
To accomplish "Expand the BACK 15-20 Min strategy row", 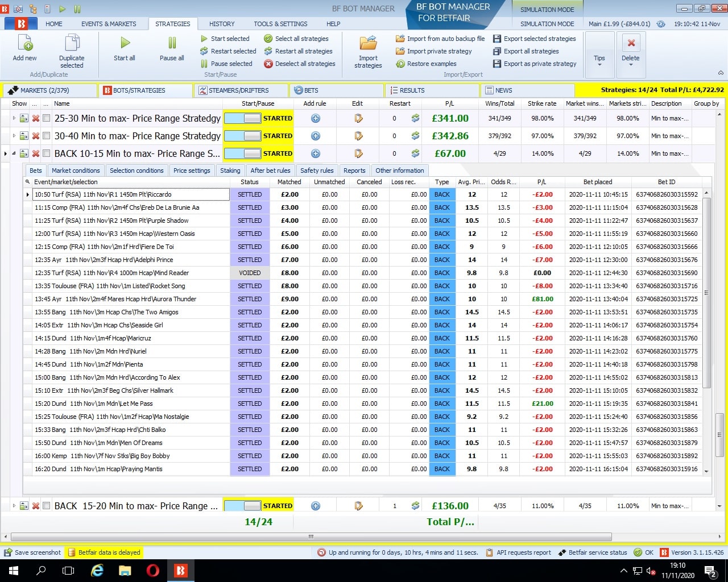I will point(14,506).
